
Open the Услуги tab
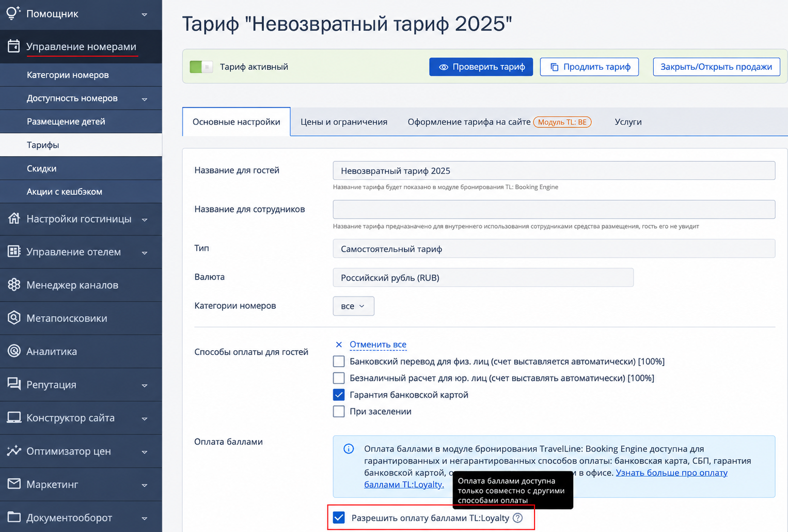click(628, 122)
